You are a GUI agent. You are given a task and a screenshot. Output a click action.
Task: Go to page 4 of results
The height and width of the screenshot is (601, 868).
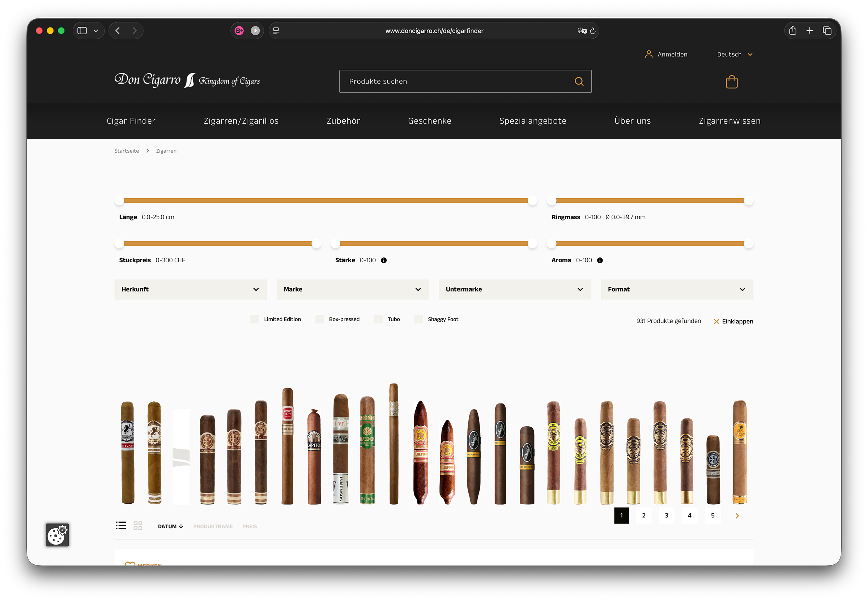690,516
